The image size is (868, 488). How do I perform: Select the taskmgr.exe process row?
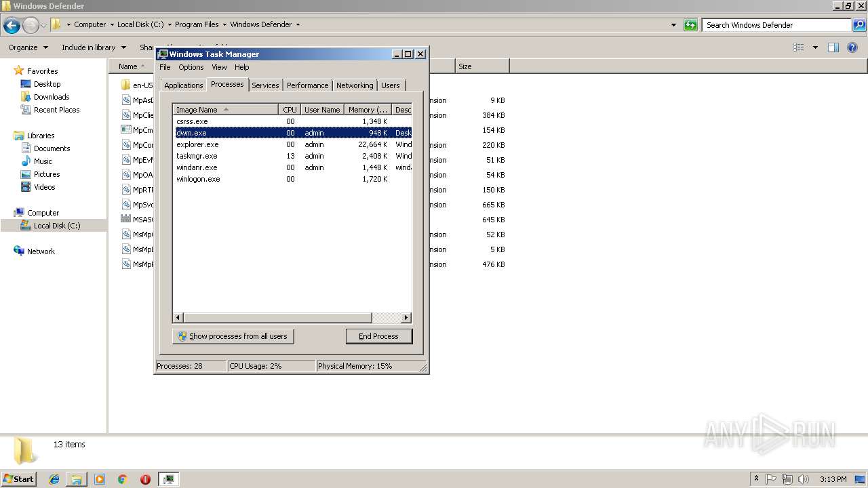click(292, 156)
